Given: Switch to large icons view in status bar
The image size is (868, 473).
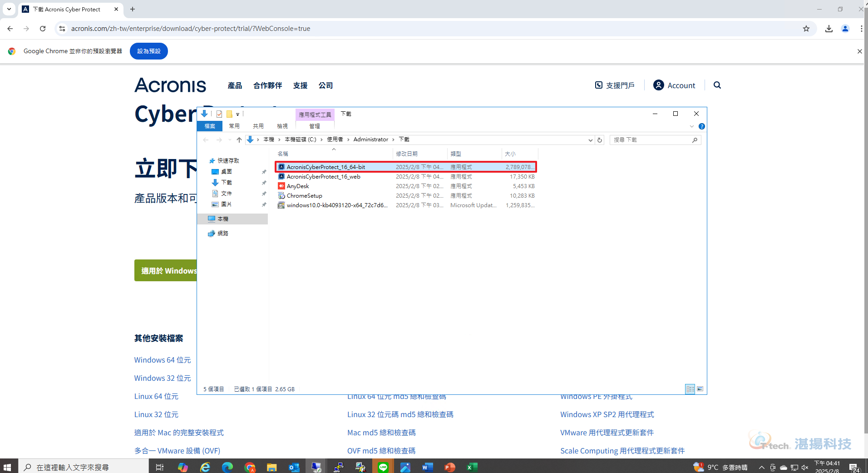Looking at the screenshot, I should [x=700, y=389].
